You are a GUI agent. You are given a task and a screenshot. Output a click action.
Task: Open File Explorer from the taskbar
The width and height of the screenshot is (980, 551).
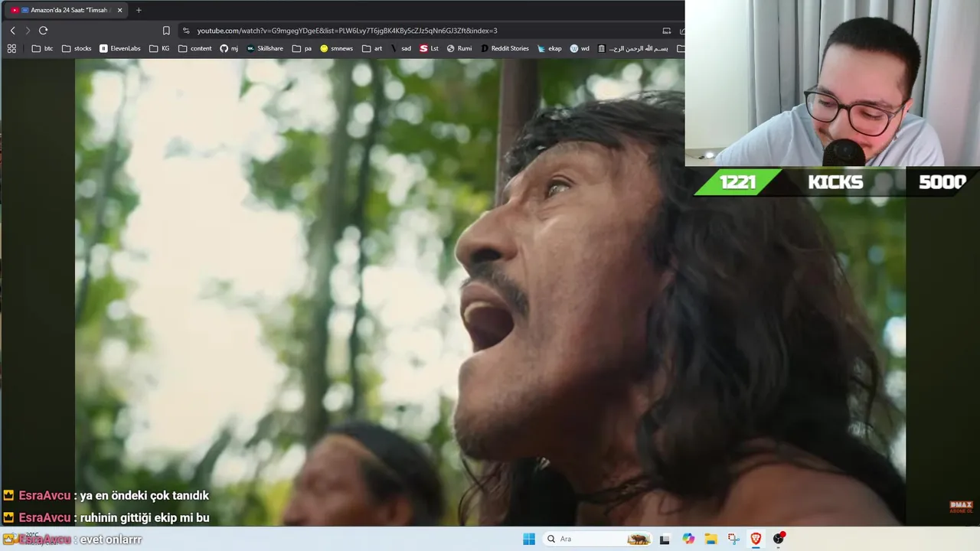point(710,539)
